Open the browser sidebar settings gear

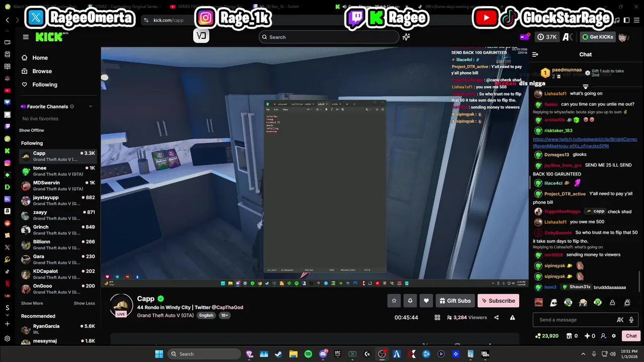pyautogui.click(x=7, y=339)
